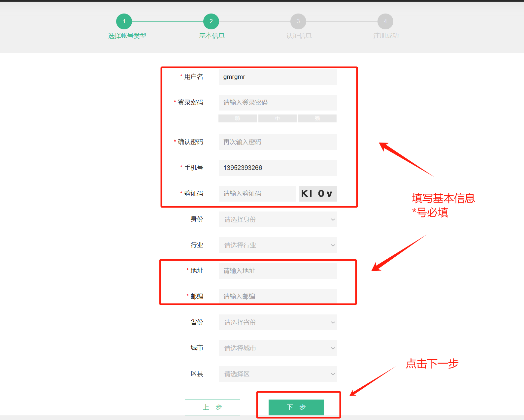
Task: Expand the 请选择行业 industry dropdown
Action: tap(278, 245)
